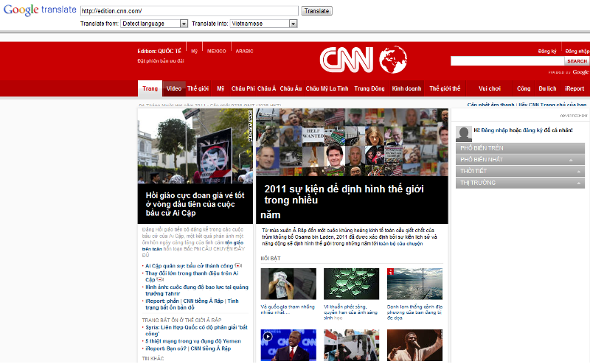Open Hình ảnh: cuộc đụng độ Tahrir link
The image size is (590, 364).
[x=197, y=290]
